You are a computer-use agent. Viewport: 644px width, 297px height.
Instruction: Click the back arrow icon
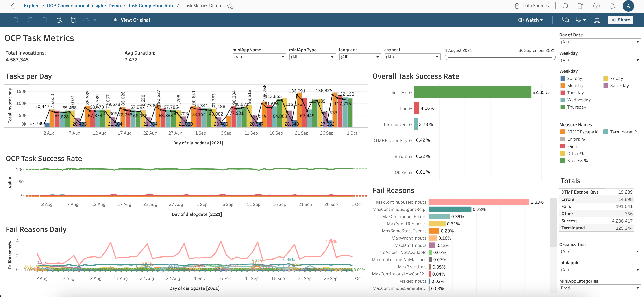14,6
